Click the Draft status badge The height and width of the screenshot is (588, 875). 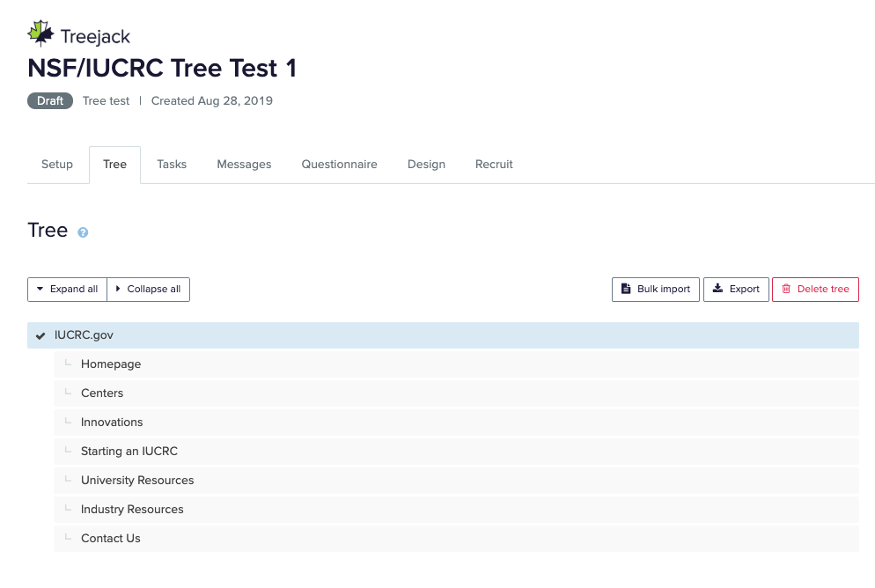[50, 101]
